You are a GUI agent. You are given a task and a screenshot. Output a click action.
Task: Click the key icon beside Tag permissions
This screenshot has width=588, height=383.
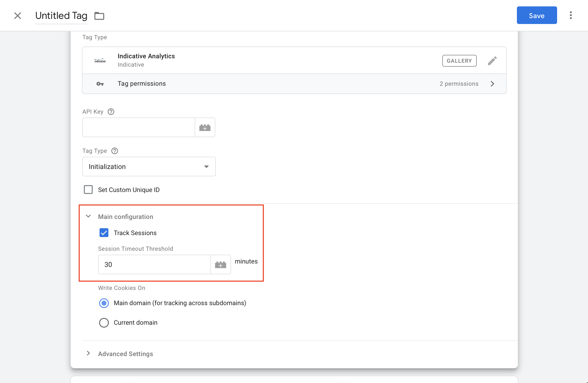coord(100,84)
